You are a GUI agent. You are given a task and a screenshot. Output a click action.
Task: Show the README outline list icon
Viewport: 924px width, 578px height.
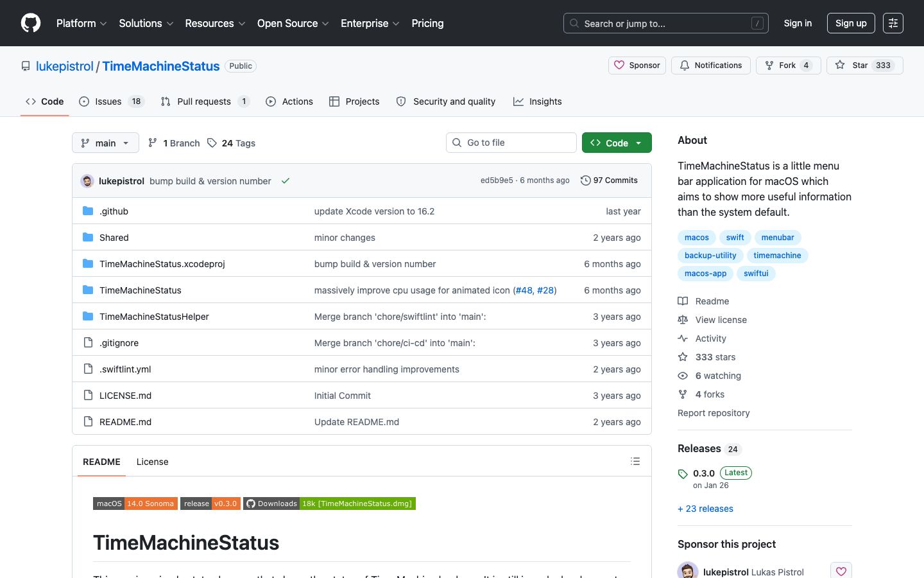[x=635, y=461]
